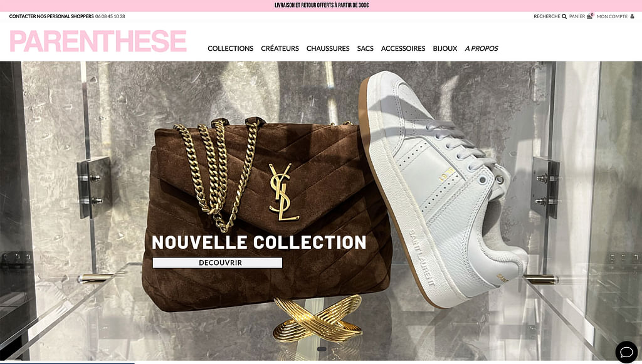Screen dimensions: 642x364
Task: Select SACS in the navigation bar
Action: click(x=366, y=48)
